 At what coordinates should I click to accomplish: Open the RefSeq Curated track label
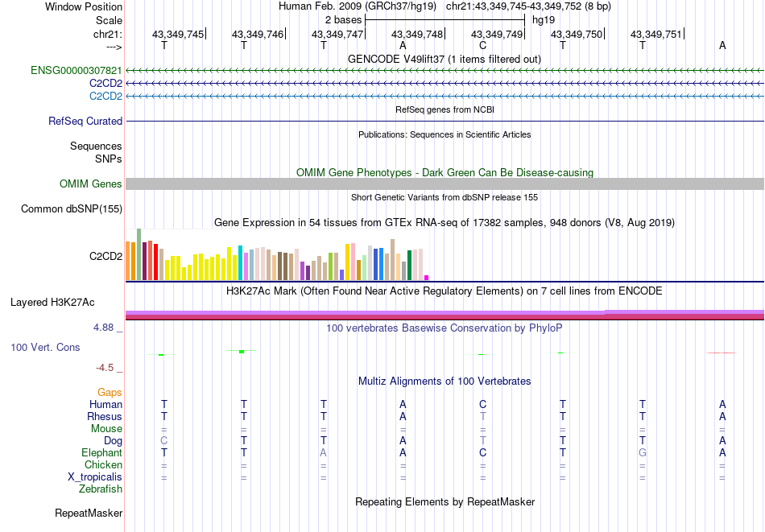point(85,121)
